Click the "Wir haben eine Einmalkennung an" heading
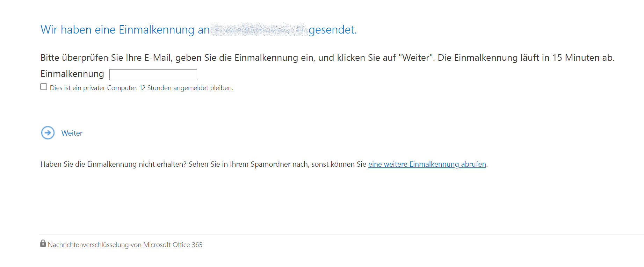The width and height of the screenshot is (644, 267). (x=125, y=30)
